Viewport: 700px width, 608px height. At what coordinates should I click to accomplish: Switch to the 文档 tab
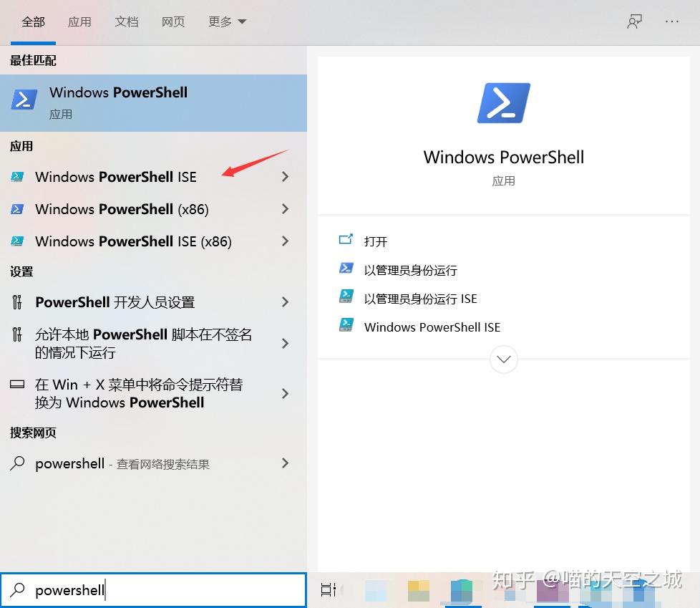click(127, 21)
